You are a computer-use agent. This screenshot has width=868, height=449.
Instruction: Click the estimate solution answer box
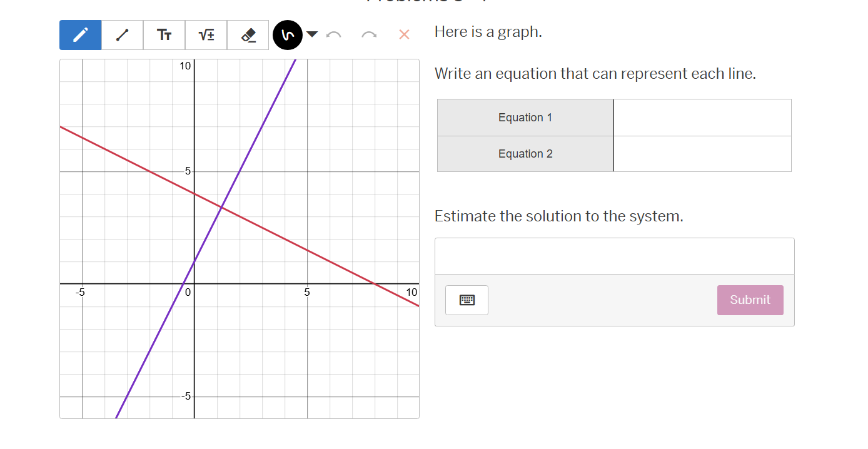point(613,255)
